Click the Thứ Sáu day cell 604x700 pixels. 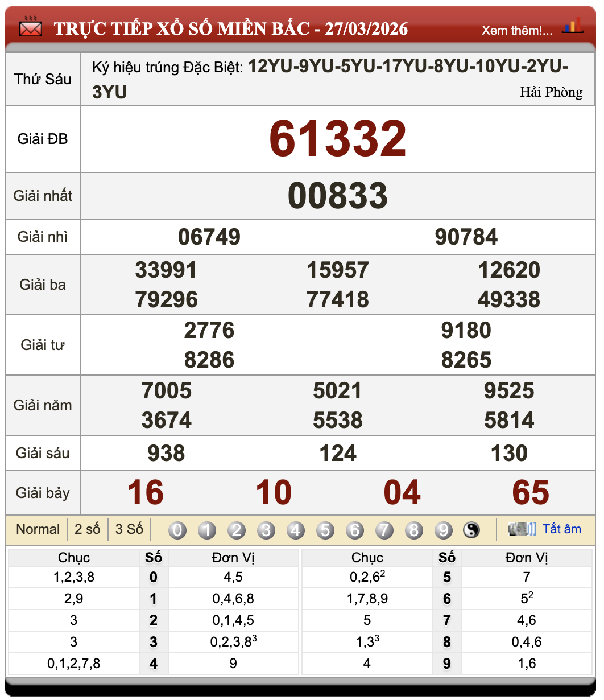pos(43,79)
